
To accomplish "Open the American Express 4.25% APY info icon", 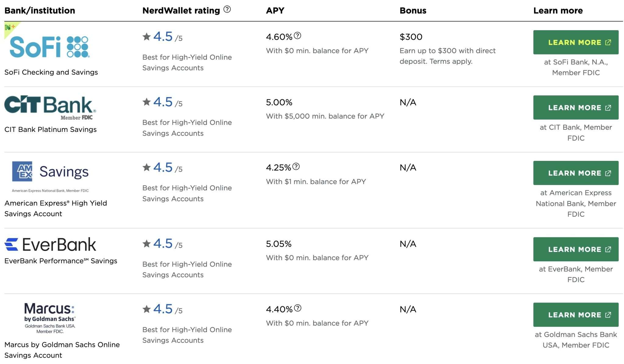I will coord(296,166).
